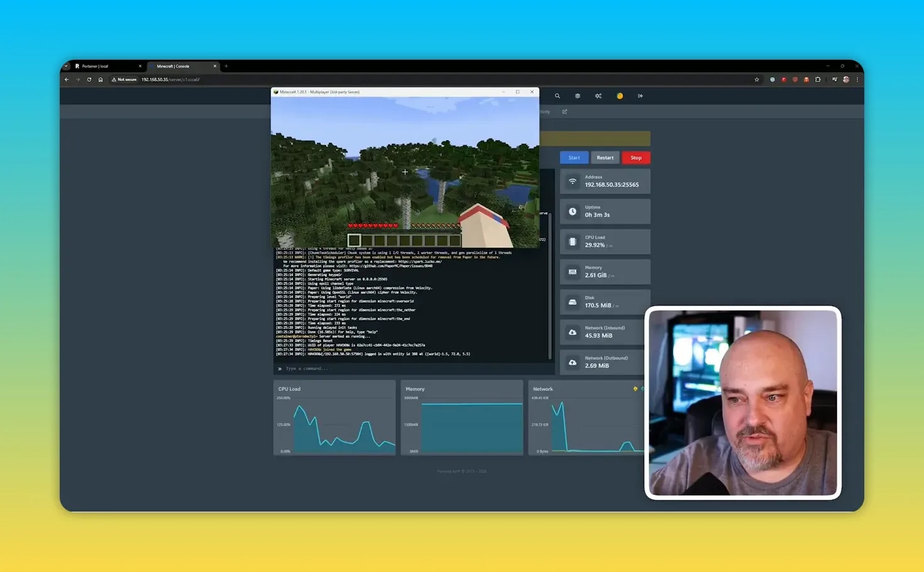Screen dimensions: 924x572
Task: Click the browser home icon
Action: click(101, 80)
